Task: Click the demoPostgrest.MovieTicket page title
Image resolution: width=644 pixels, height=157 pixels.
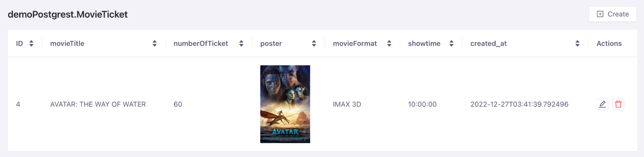Action: click(x=67, y=15)
